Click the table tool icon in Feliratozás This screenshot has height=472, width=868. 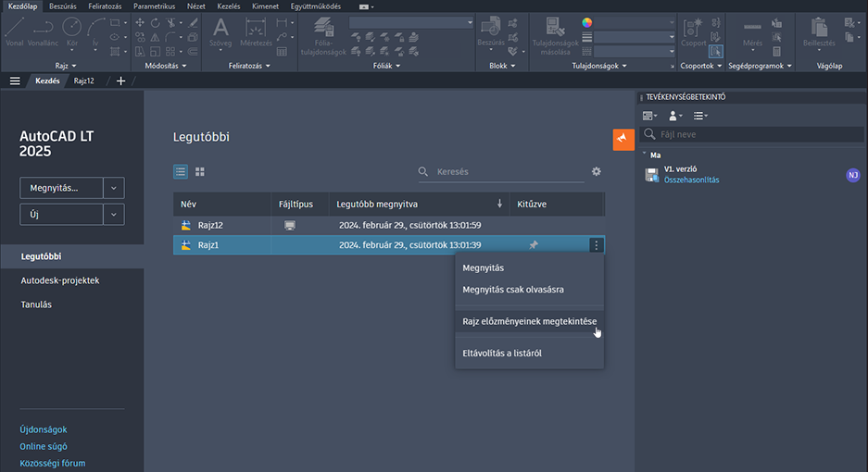282,52
